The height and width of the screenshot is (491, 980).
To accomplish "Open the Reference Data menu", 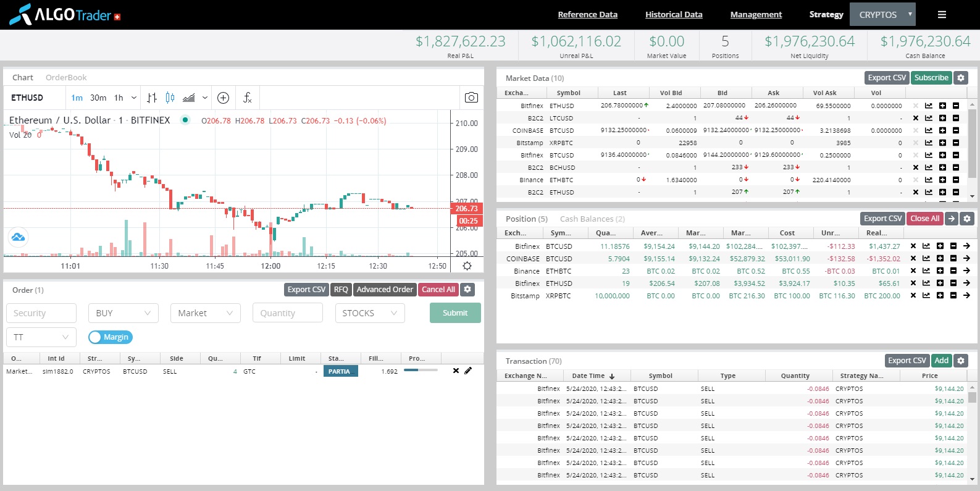I will tap(588, 14).
